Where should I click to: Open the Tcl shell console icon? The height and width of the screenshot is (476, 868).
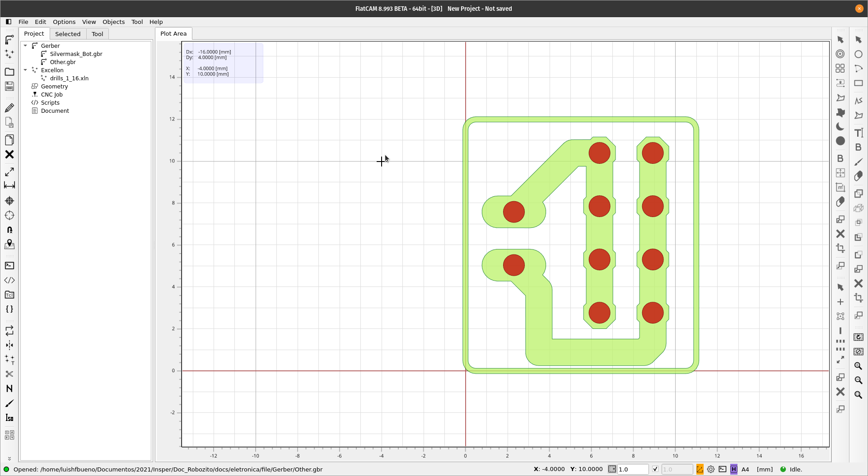[x=9, y=266]
